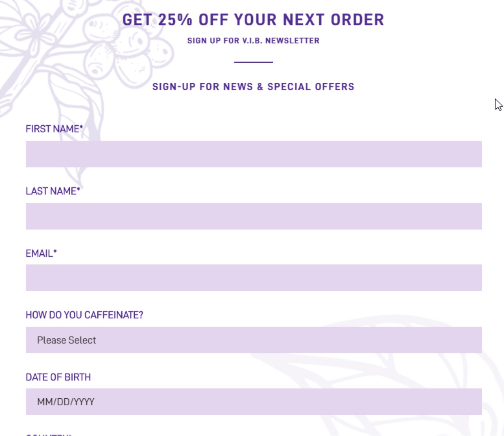Click the FIRST NAME label text
The height and width of the screenshot is (436, 504).
point(52,129)
